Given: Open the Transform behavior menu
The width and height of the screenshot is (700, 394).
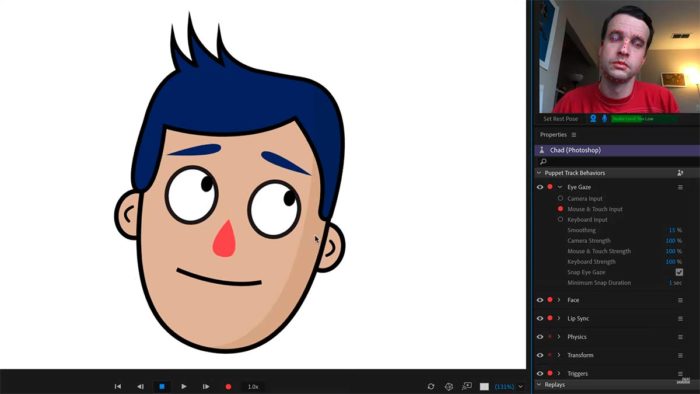Looking at the screenshot, I should (680, 355).
